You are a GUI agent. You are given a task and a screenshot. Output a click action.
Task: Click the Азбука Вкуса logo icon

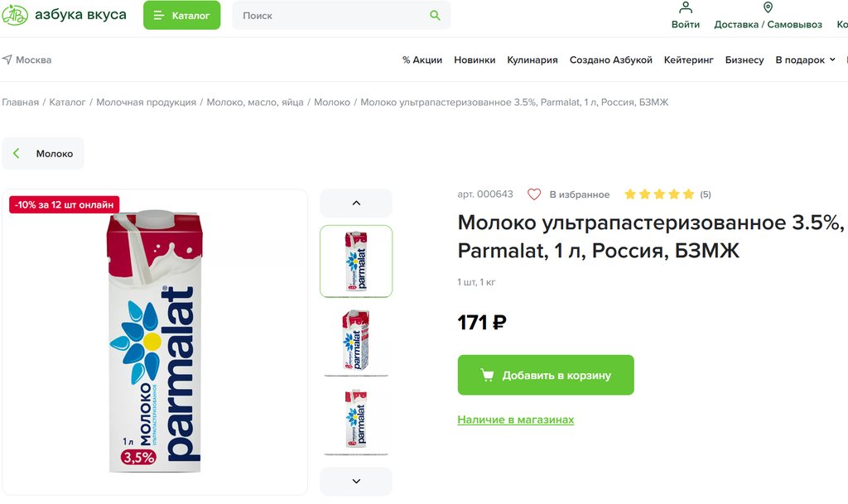point(15,15)
